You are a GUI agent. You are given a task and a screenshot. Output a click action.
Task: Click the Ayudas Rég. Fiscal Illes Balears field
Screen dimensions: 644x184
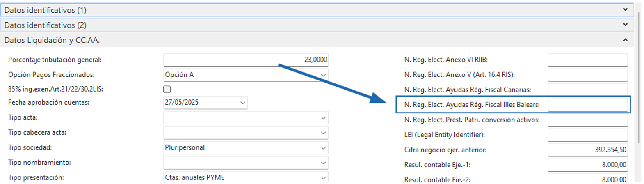[x=588, y=105]
